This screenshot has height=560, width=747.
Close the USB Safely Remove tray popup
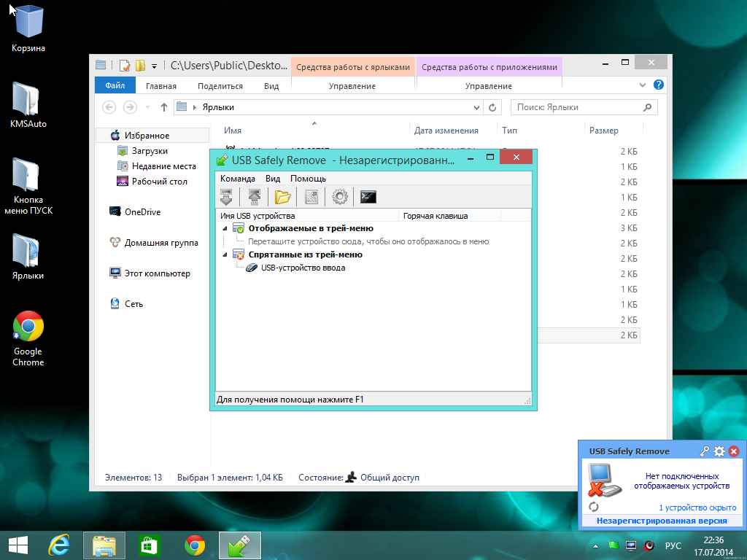(734, 451)
